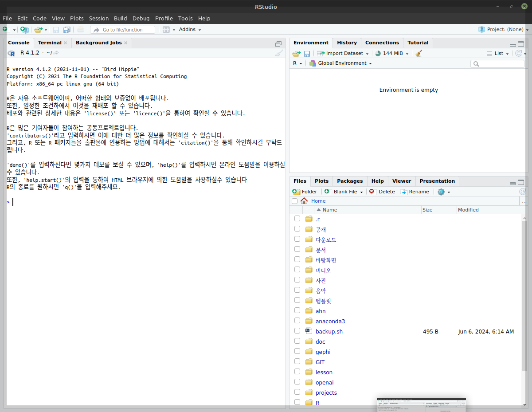The height and width of the screenshot is (412, 532).
Task: Maximize the Files pane
Action: (521, 182)
